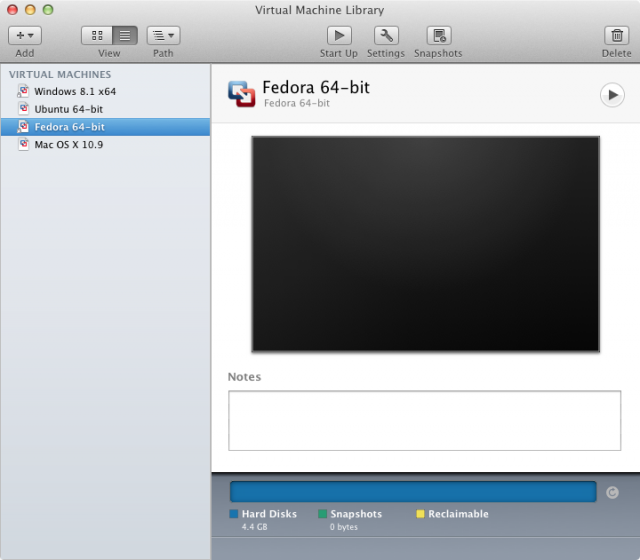Click the 4.4 GB value
Image resolution: width=640 pixels, height=560 pixels.
coord(254,527)
